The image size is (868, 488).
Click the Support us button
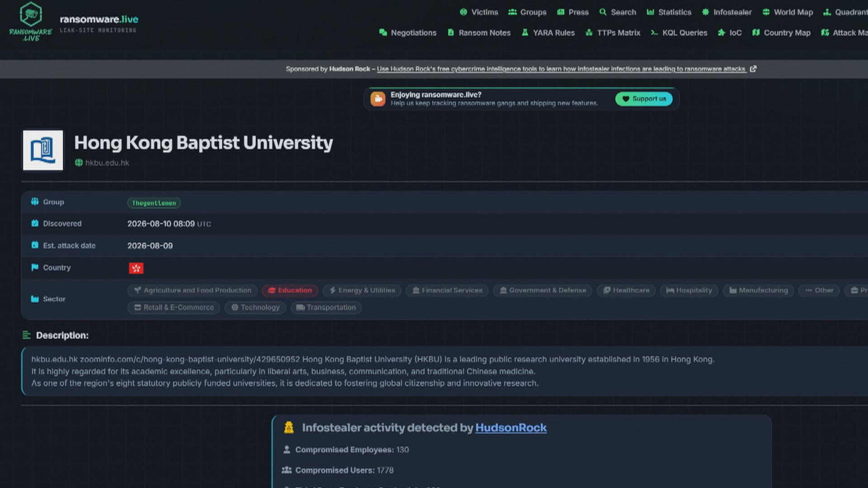click(644, 99)
